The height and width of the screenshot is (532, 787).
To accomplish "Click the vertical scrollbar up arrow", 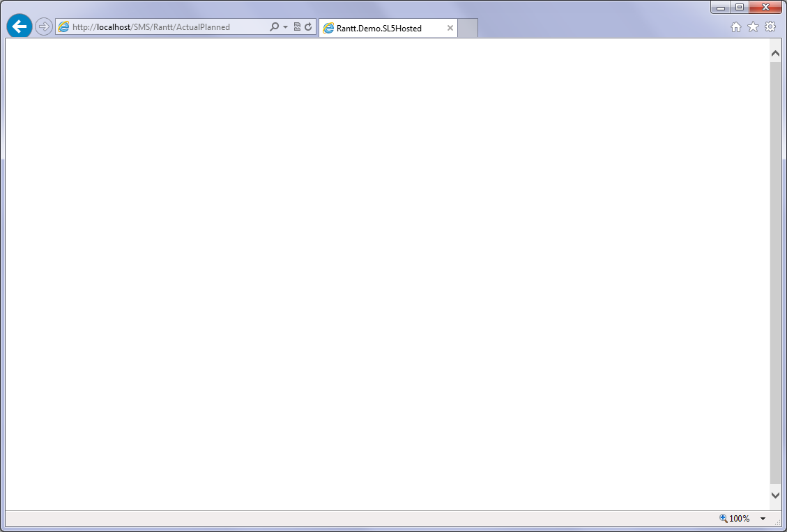I will point(775,54).
